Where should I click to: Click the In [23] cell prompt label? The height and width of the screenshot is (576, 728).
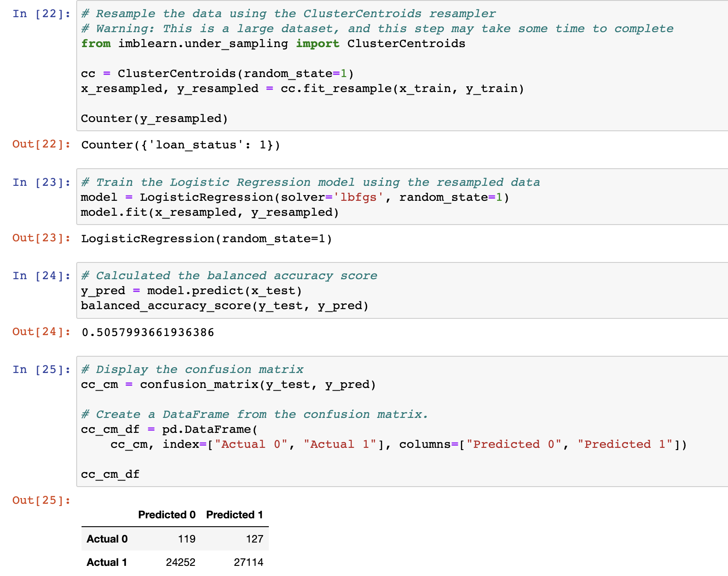[41, 182]
